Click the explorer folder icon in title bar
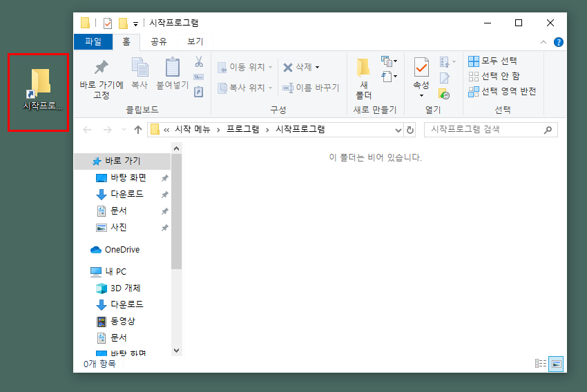Viewport: 587px width, 392px height. click(86, 23)
